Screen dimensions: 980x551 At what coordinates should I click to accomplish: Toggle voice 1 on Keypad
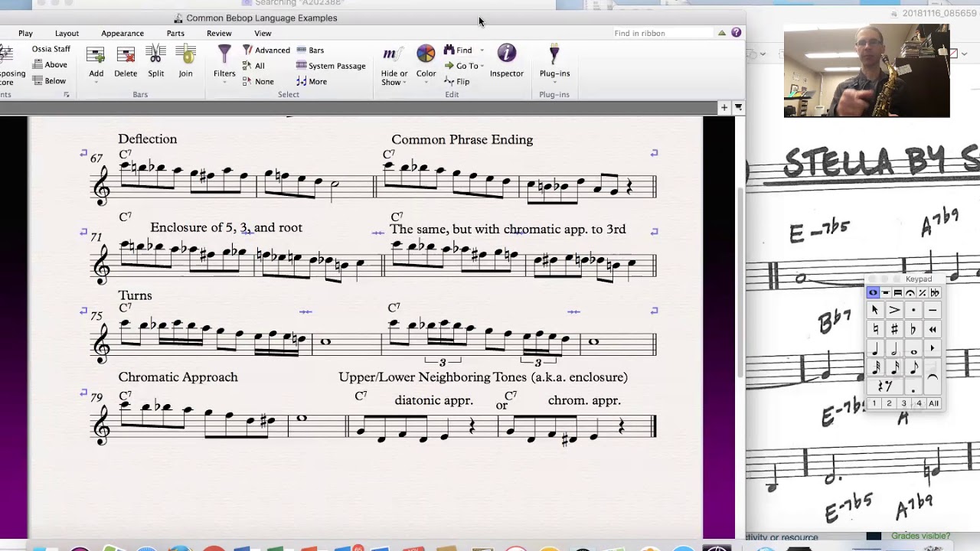(x=874, y=403)
